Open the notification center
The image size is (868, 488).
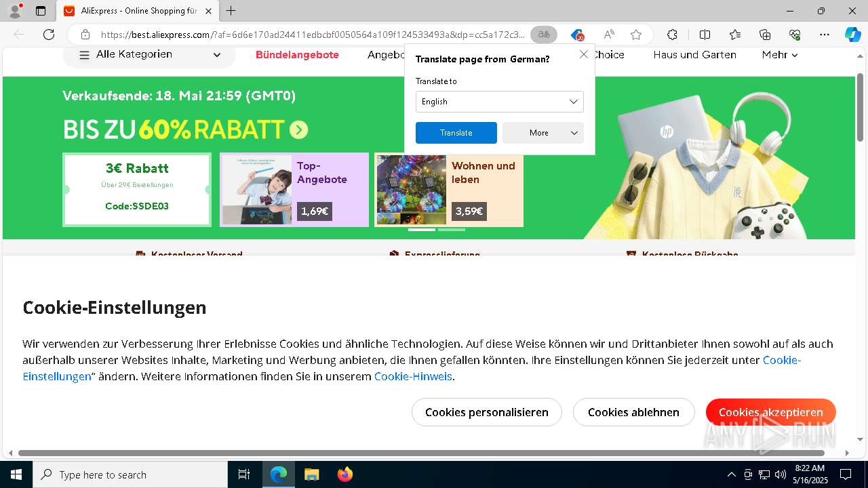point(846,474)
